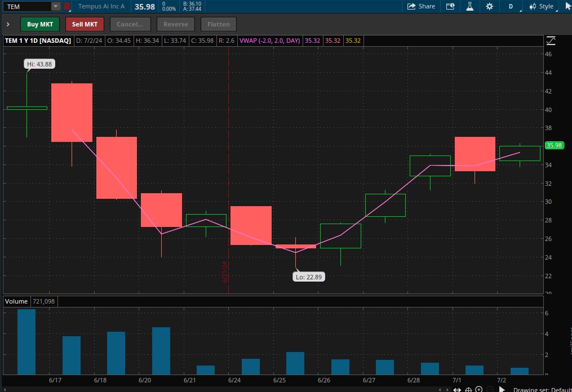Open the D timeframe dropdown

pyautogui.click(x=511, y=6)
